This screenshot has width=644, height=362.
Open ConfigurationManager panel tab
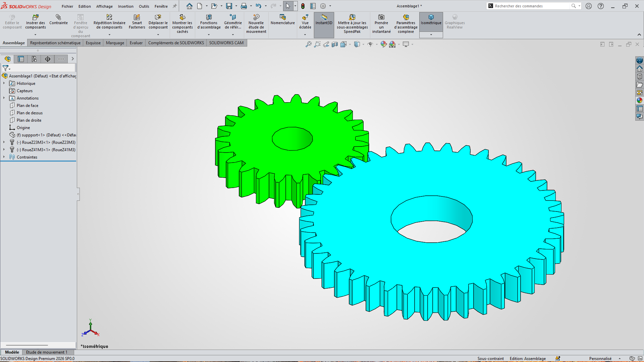tap(34, 59)
